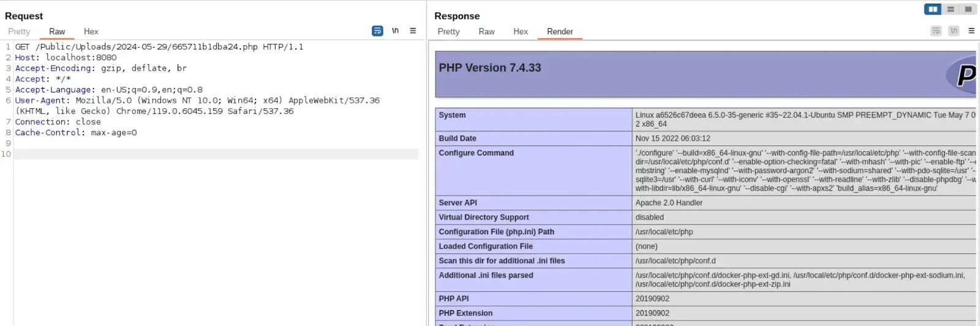The image size is (980, 326).
Task: Click the Server API row value Apache 2.0 Handler
Action: click(669, 202)
